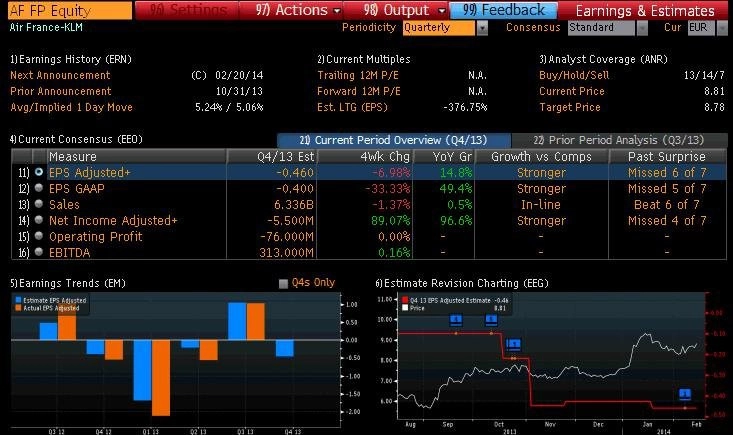
Task: Click the Measure column header
Action: pyautogui.click(x=137, y=157)
